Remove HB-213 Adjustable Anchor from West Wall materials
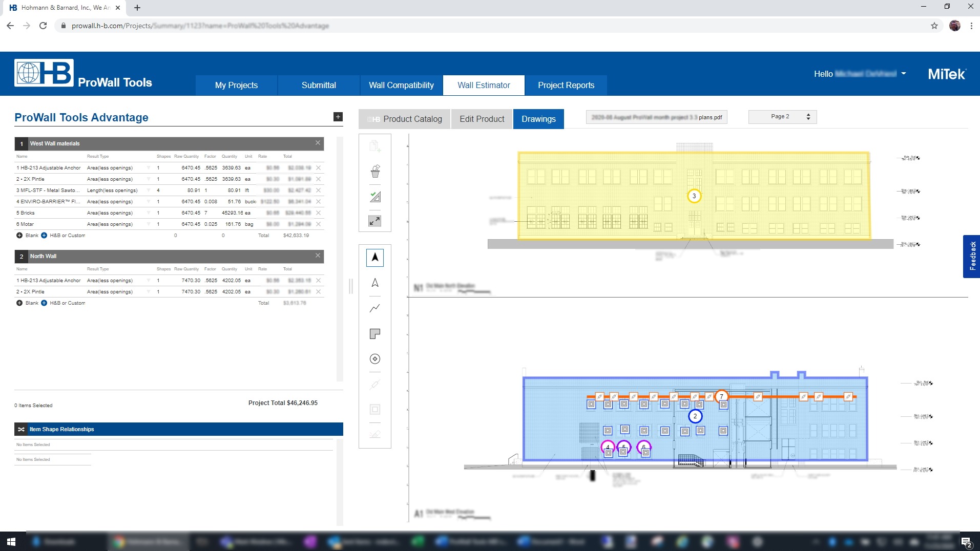 318,168
